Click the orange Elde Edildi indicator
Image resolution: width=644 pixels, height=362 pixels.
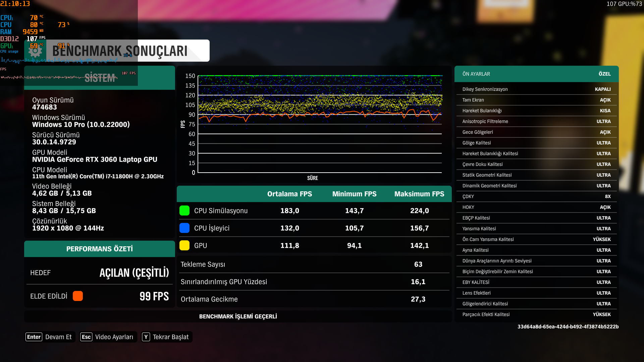click(78, 296)
